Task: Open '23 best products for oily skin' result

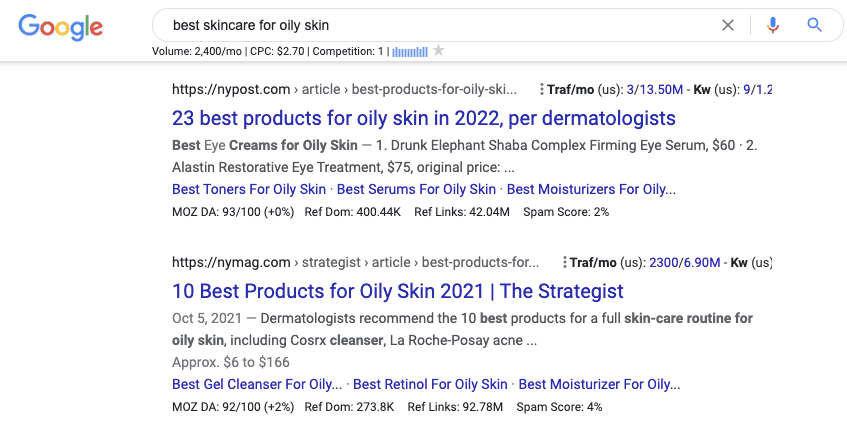Action: point(424,118)
